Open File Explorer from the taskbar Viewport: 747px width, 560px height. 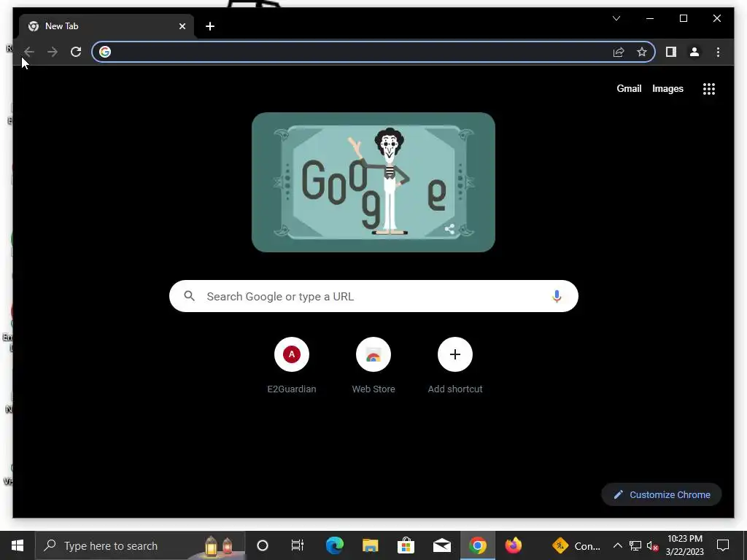pyautogui.click(x=370, y=545)
